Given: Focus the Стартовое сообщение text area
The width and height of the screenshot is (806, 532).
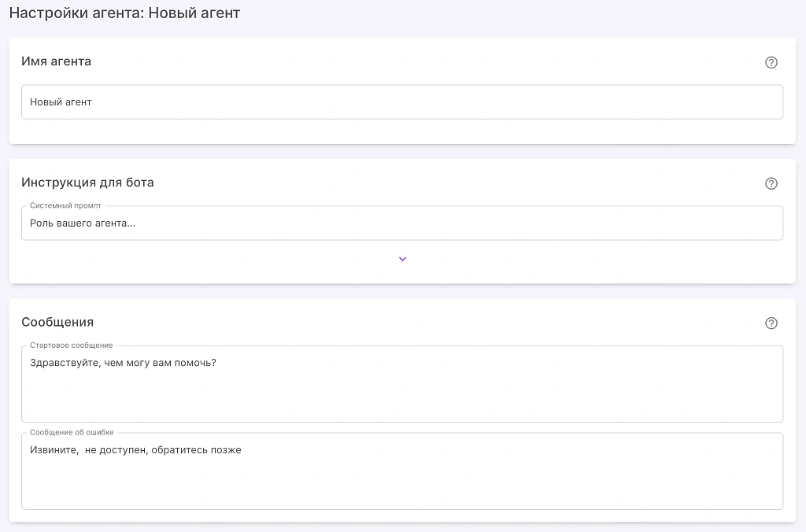Looking at the screenshot, I should [401, 393].
